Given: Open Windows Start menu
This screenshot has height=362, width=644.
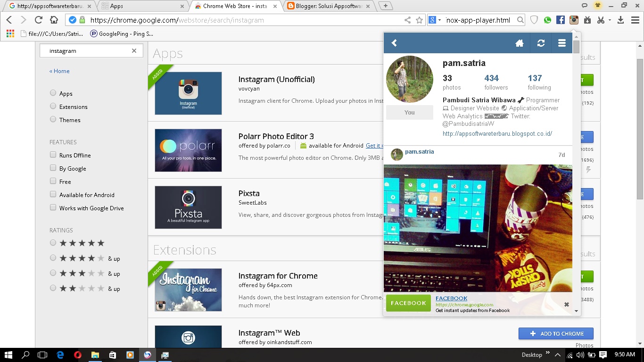Looking at the screenshot, I should pyautogui.click(x=8, y=355).
